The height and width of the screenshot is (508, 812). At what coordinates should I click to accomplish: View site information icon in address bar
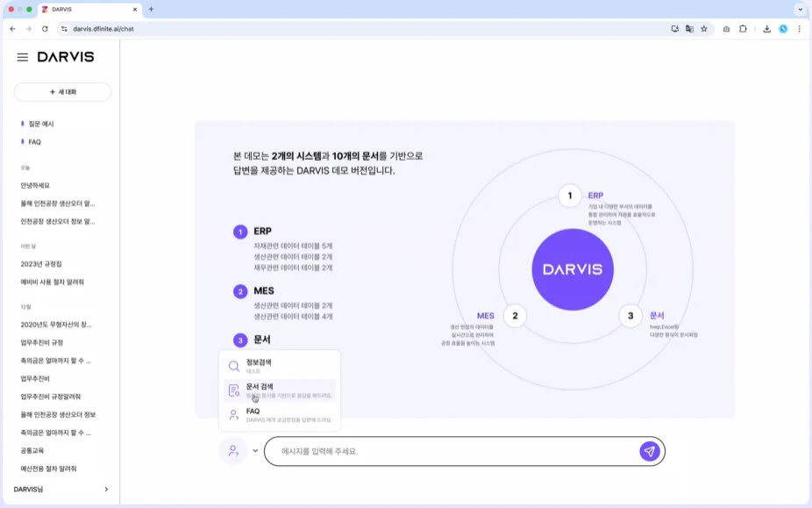pos(64,29)
